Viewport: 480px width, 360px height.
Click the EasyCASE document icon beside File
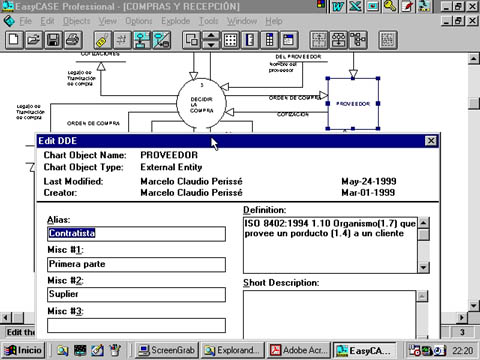click(x=9, y=21)
